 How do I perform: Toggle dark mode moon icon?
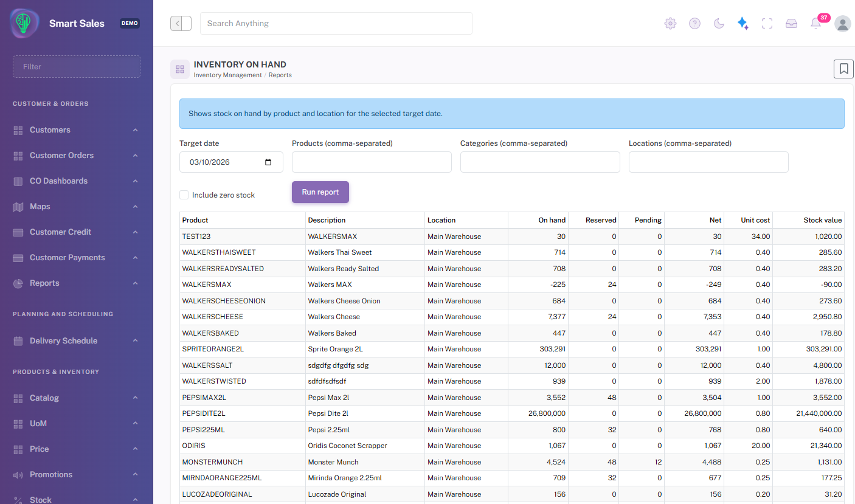719,23
